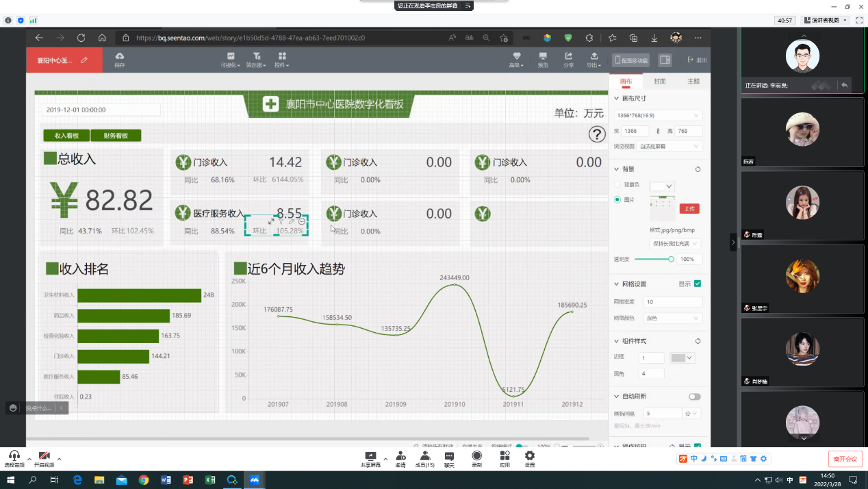This screenshot has width=868, height=489.
Task: Click the 透明度 opacity slider handle
Action: [671, 259]
